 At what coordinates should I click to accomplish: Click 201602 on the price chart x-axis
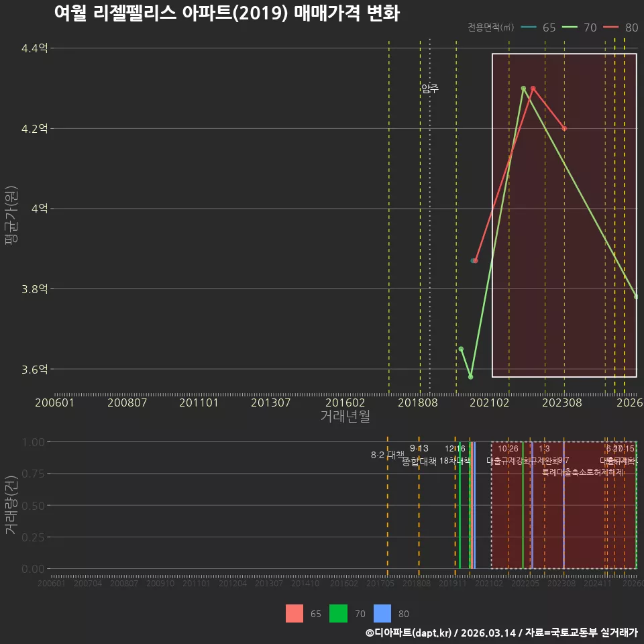(x=345, y=402)
